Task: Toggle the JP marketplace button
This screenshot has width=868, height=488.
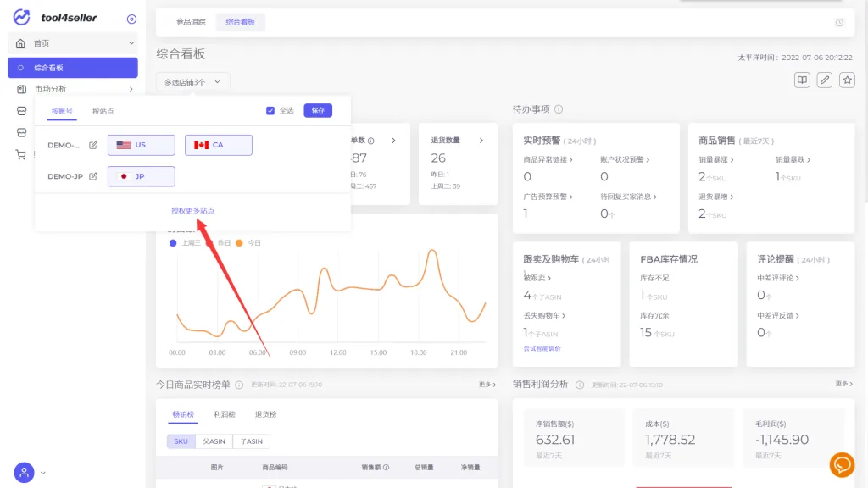Action: (x=142, y=176)
